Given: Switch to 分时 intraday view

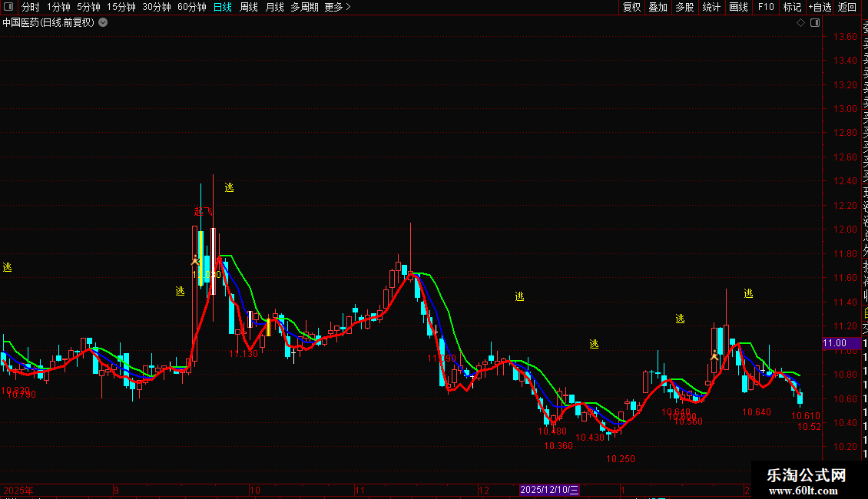Looking at the screenshot, I should point(31,7).
